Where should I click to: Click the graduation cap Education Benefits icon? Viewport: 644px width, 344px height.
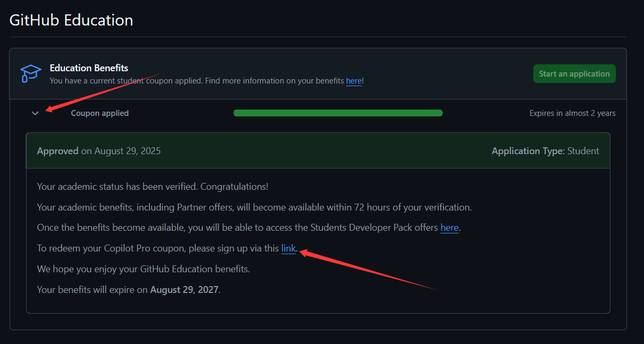pyautogui.click(x=30, y=73)
